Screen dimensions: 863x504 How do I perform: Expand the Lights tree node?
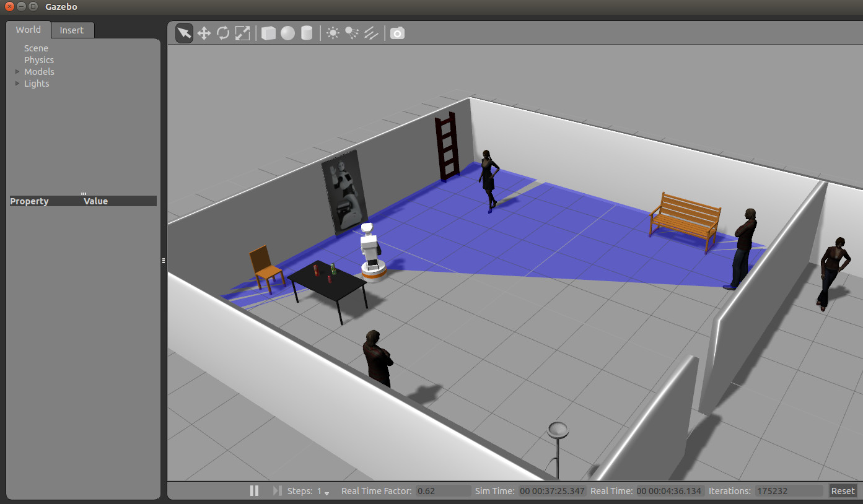click(x=17, y=84)
